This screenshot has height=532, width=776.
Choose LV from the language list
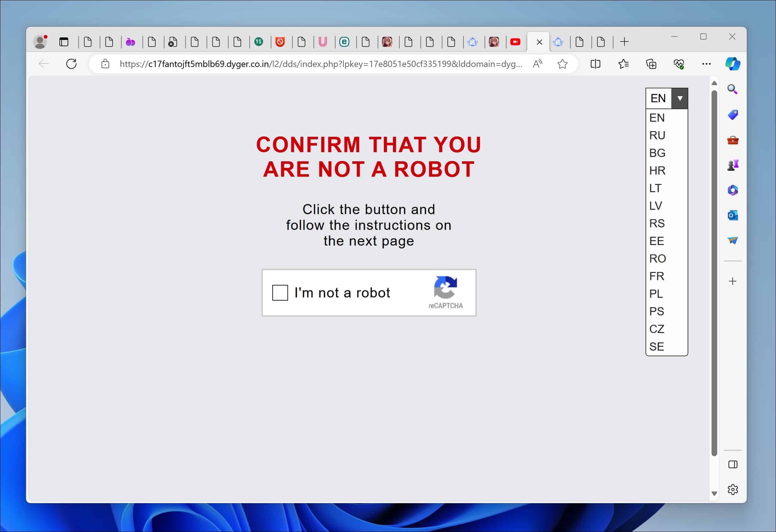pyautogui.click(x=667, y=206)
